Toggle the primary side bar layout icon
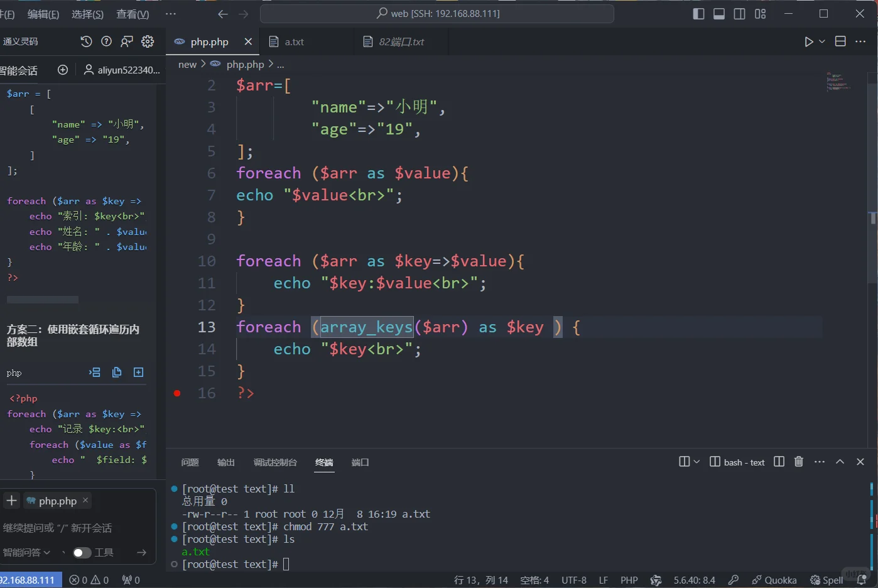 coord(698,14)
